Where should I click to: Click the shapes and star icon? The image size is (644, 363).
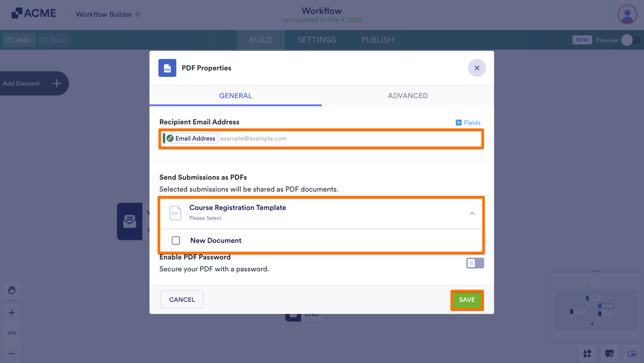pos(587,354)
